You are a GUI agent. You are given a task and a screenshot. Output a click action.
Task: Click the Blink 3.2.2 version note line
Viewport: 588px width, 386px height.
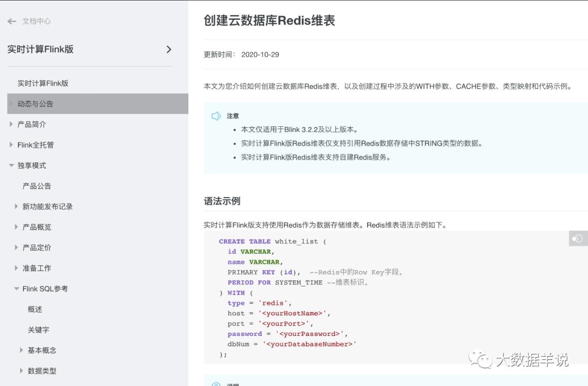click(300, 130)
